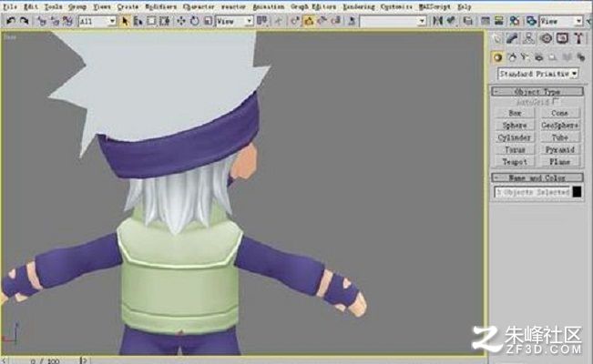Click the GeoSphere primitive button
The width and height of the screenshot is (593, 364).
(559, 125)
